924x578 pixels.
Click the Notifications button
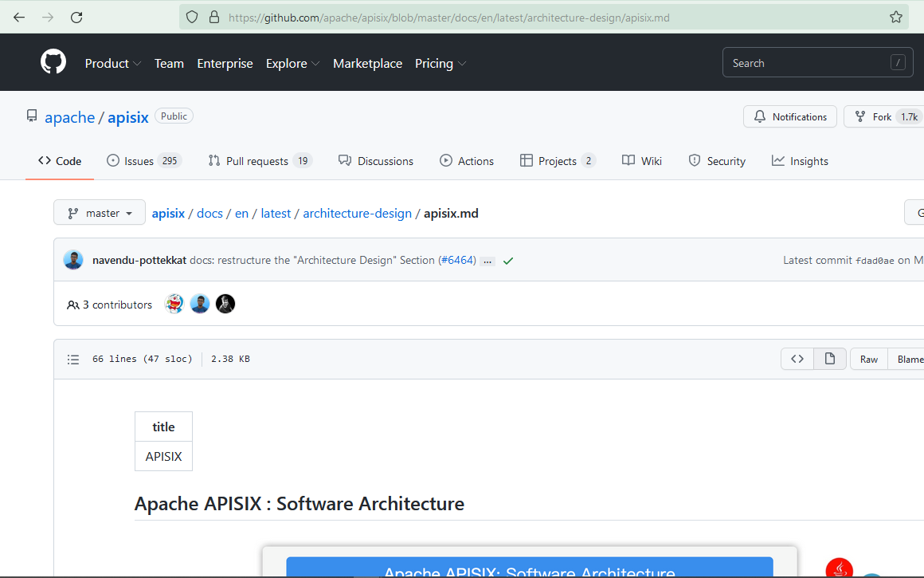(x=789, y=116)
